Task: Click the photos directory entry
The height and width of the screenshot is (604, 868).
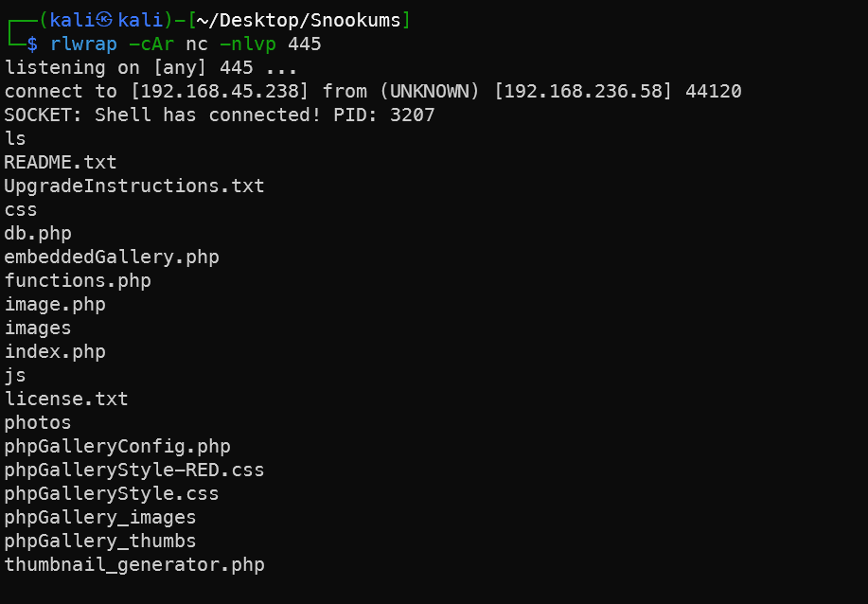Action: [x=38, y=423]
